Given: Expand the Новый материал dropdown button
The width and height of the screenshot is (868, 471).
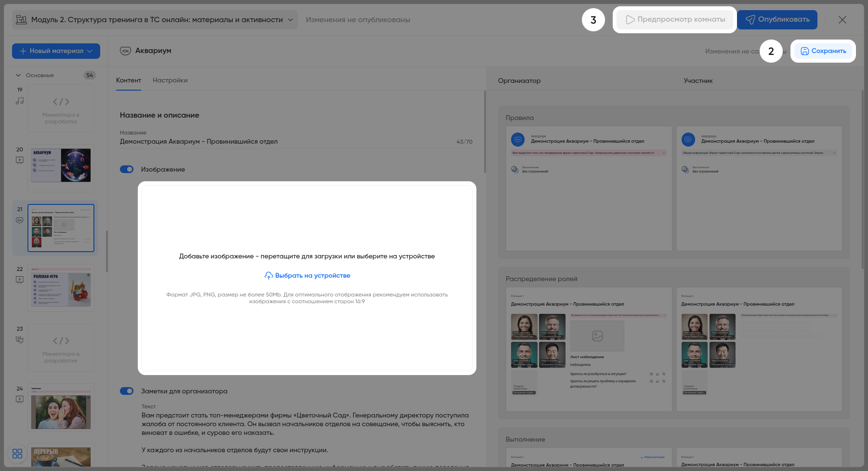Looking at the screenshot, I should 56,51.
